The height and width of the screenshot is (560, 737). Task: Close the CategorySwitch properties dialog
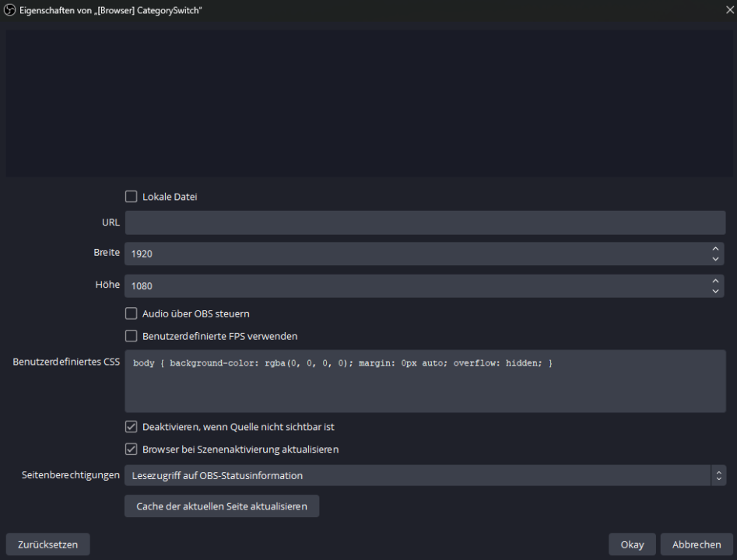pyautogui.click(x=728, y=9)
